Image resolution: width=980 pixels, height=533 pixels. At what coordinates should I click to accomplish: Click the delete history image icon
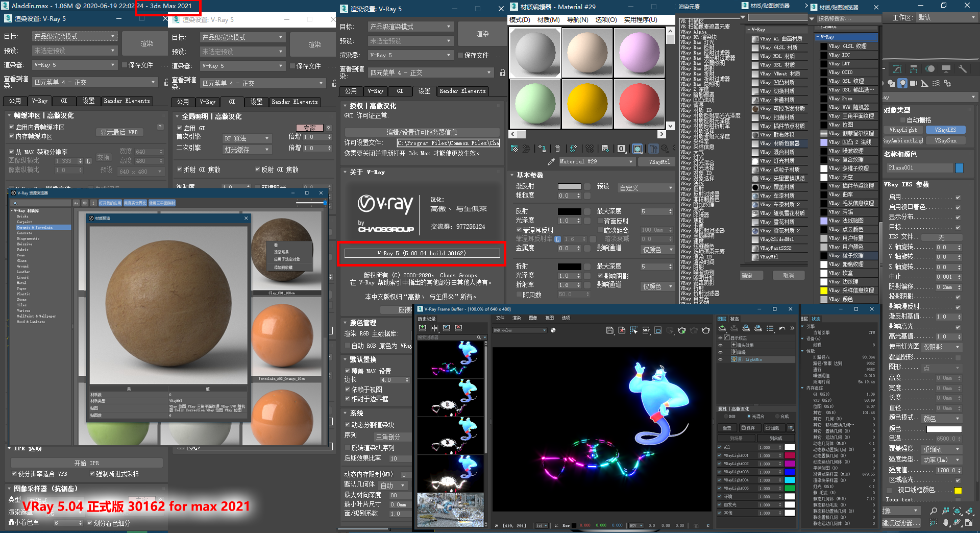coord(458,328)
